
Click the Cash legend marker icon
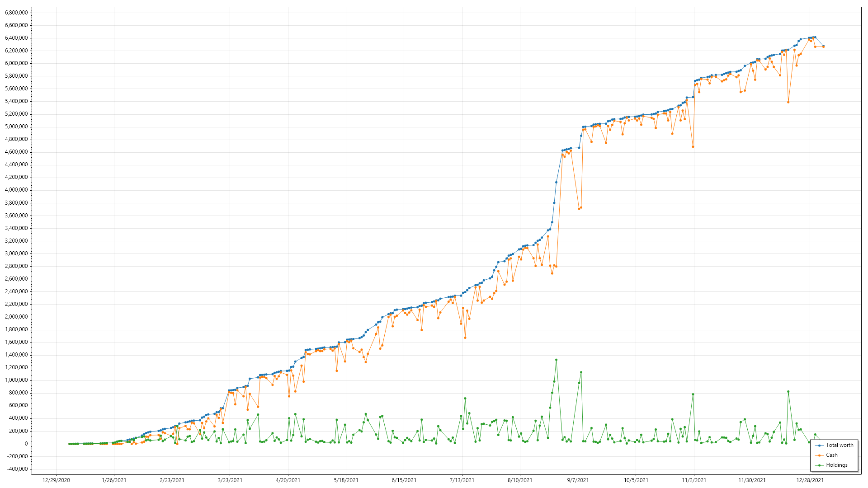[x=820, y=455]
